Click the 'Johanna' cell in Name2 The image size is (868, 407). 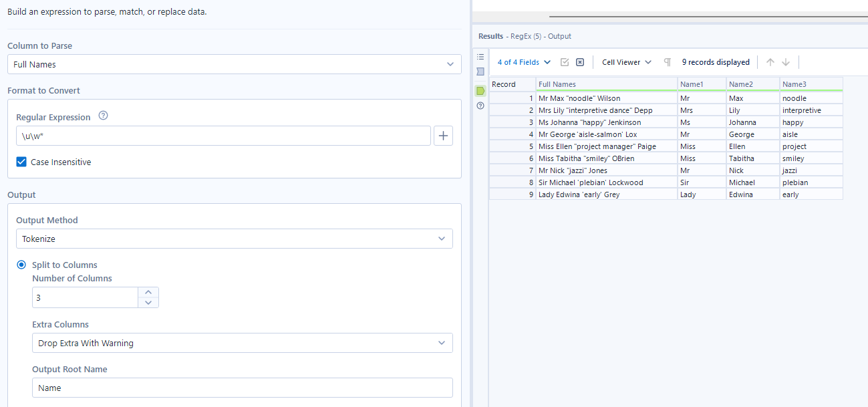pos(753,122)
